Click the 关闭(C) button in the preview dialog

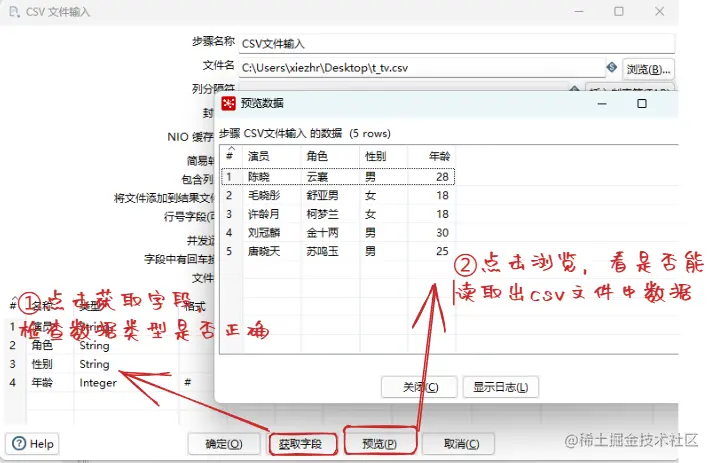[419, 387]
